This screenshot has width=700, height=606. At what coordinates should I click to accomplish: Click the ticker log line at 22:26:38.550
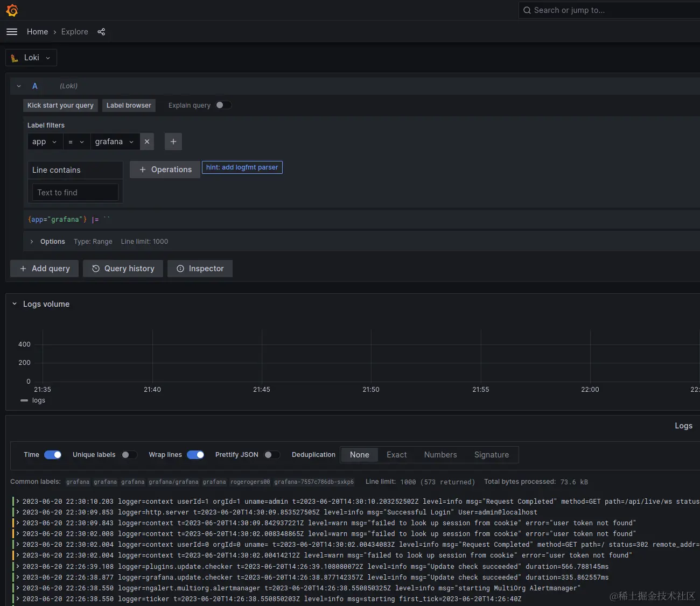tap(272, 599)
